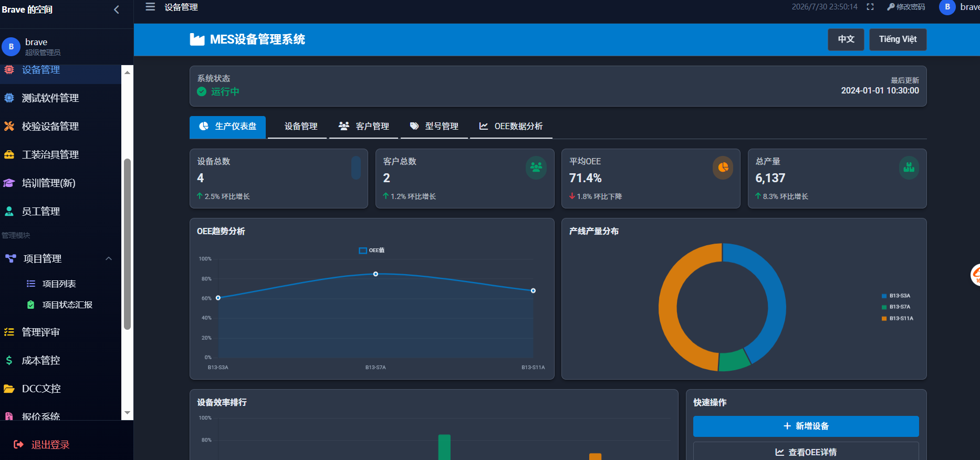
Task: Open 测试软件管理 chip icon
Action: [x=9, y=98]
